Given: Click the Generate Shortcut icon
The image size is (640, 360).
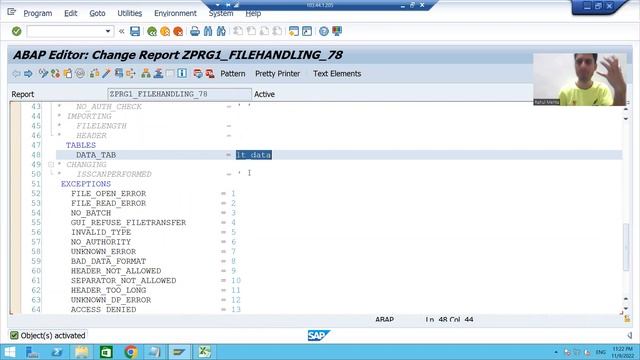Looking at the screenshot, I should point(307,31).
